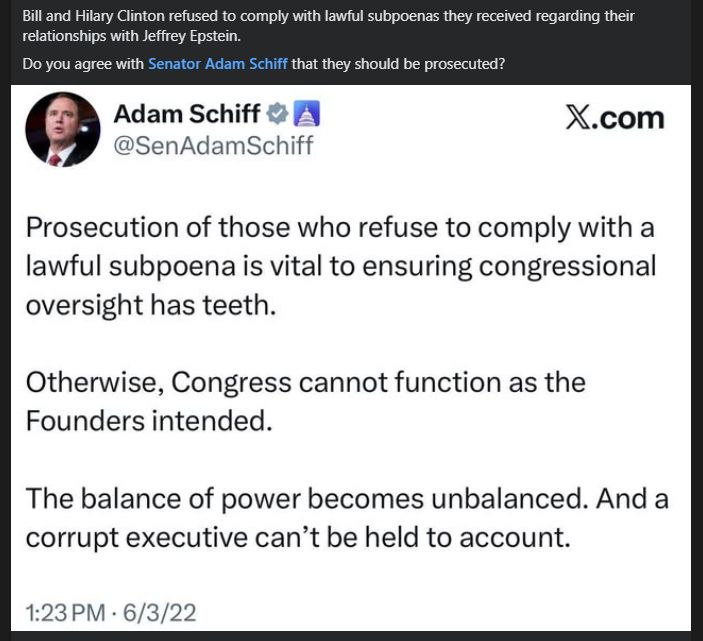Open the Senator Adam Schiff link
Viewport: 703px width, 641px height.
(x=217, y=64)
